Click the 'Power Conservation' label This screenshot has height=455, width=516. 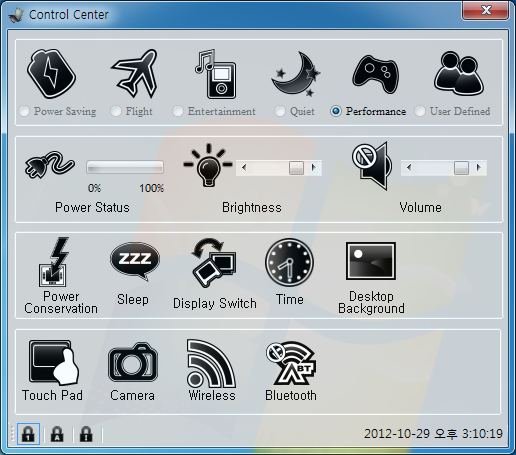61,302
